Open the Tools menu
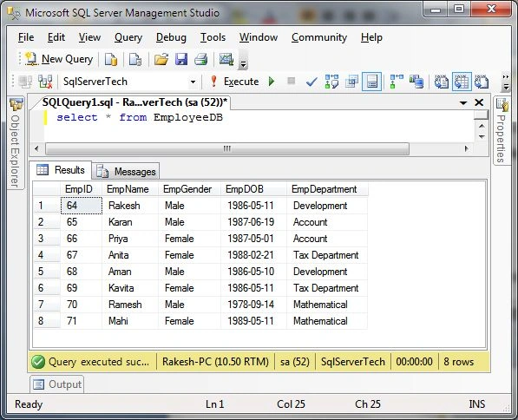 [x=213, y=37]
